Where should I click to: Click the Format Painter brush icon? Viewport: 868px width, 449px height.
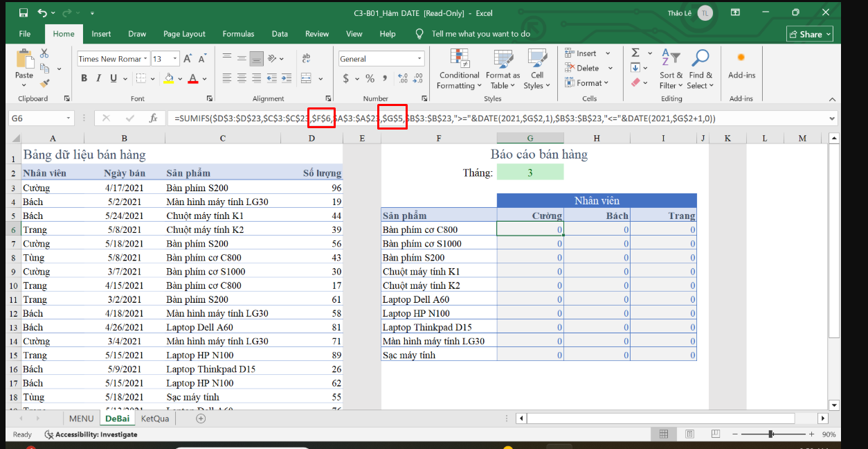[x=45, y=82]
